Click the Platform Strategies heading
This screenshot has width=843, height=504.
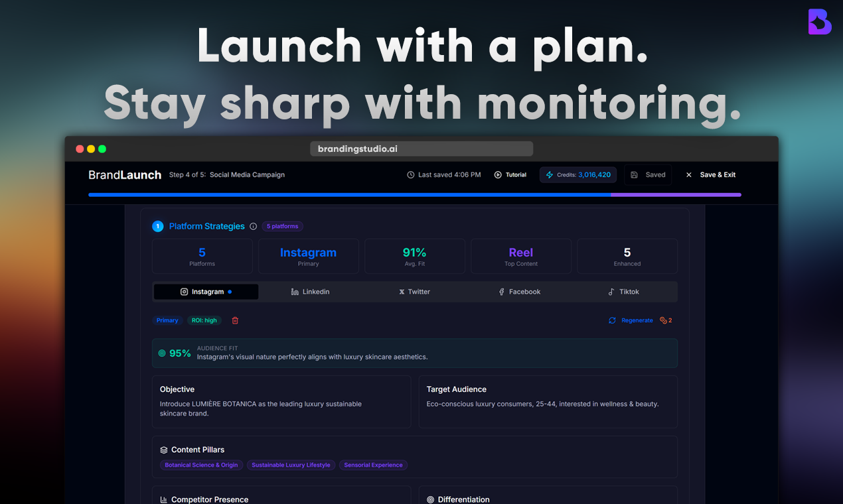pos(206,226)
